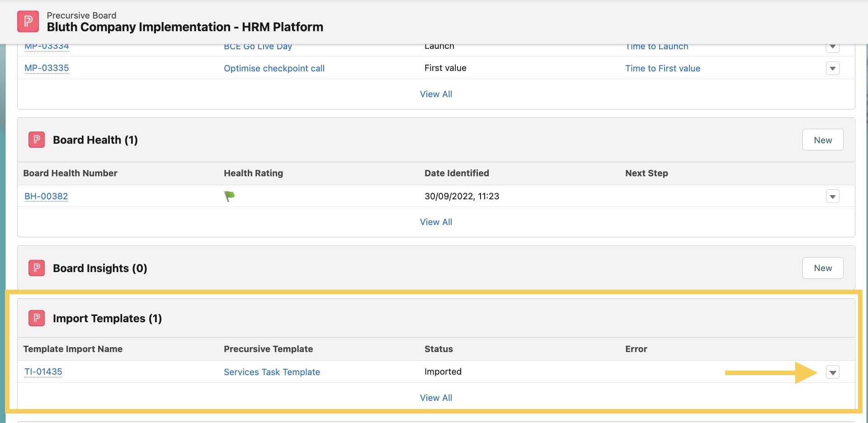
Task: Click View All under Import Templates
Action: pyautogui.click(x=436, y=398)
